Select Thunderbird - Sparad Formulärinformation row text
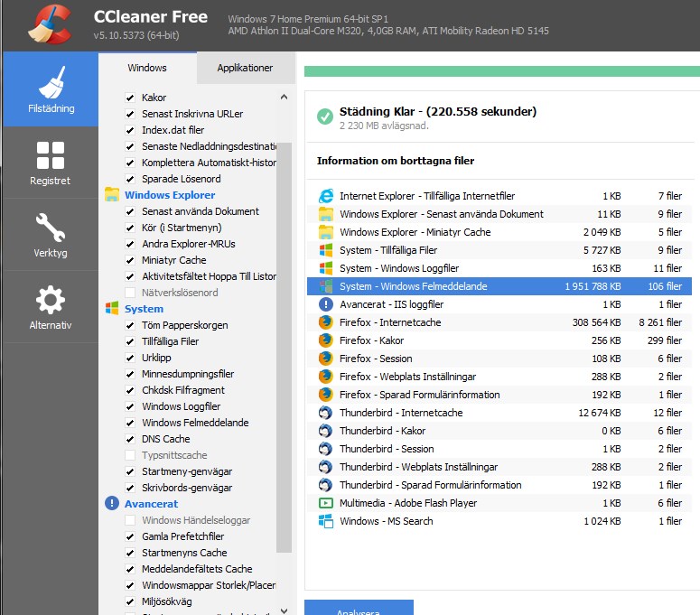Viewport: 700px width, 615px height. (x=430, y=485)
